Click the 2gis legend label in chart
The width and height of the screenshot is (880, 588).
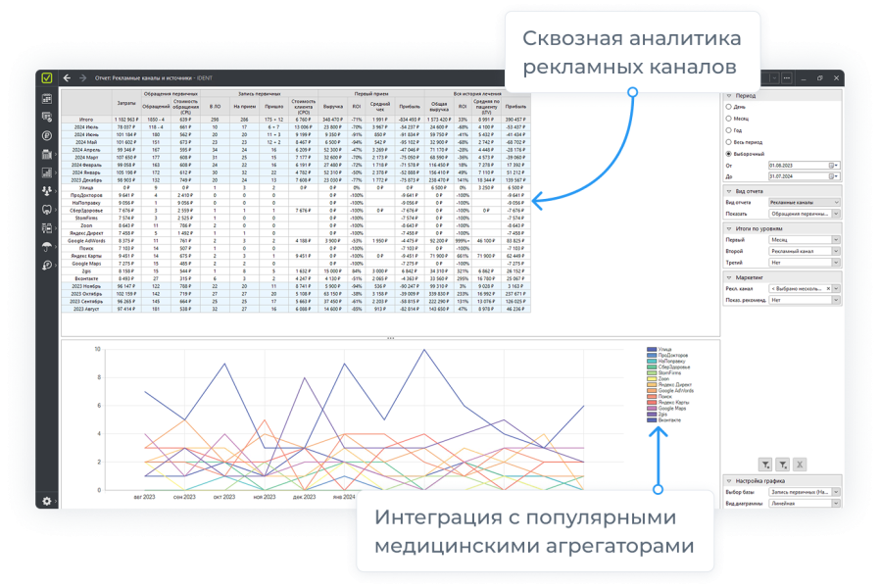pyautogui.click(x=662, y=415)
